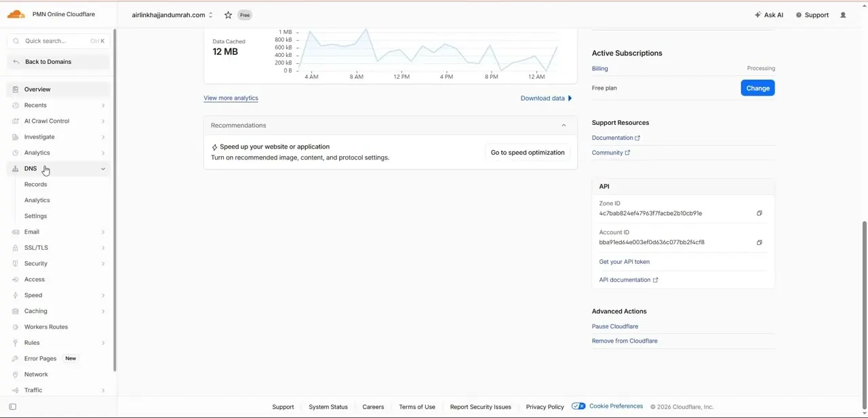
Task: Click the DNS sidebar icon
Action: coord(15,168)
